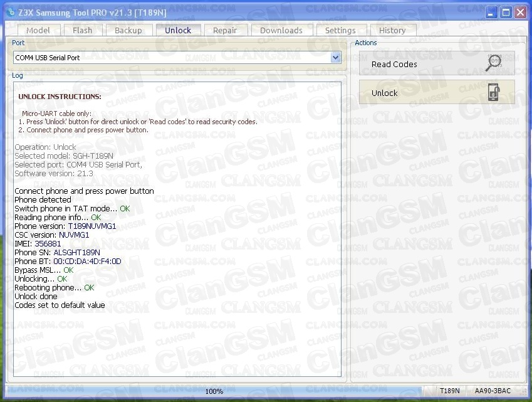Go to the Repair tab
The width and height of the screenshot is (532, 402).
(225, 30)
